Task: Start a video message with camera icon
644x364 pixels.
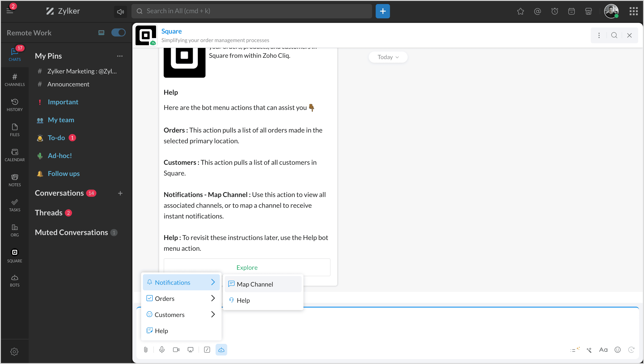Action: (x=176, y=350)
